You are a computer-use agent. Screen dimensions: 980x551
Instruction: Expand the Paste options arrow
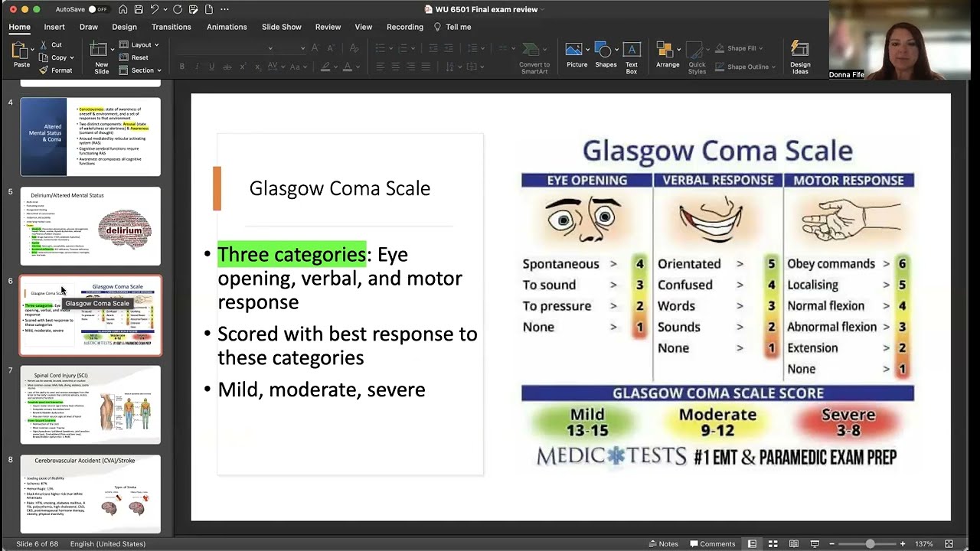pyautogui.click(x=32, y=49)
